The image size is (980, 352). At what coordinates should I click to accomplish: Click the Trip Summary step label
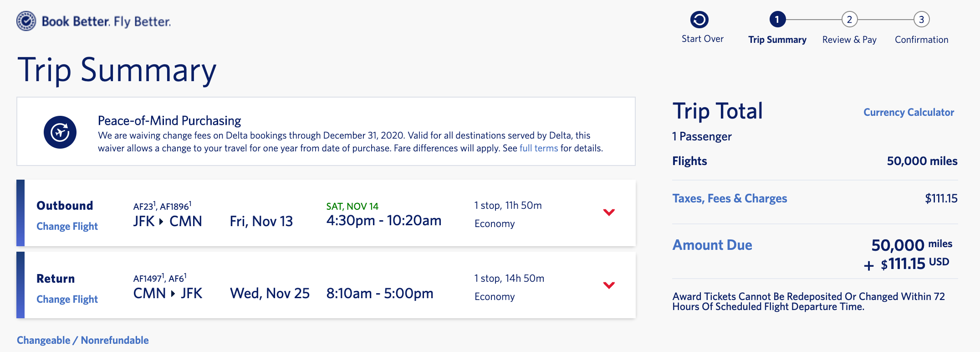coord(777,40)
